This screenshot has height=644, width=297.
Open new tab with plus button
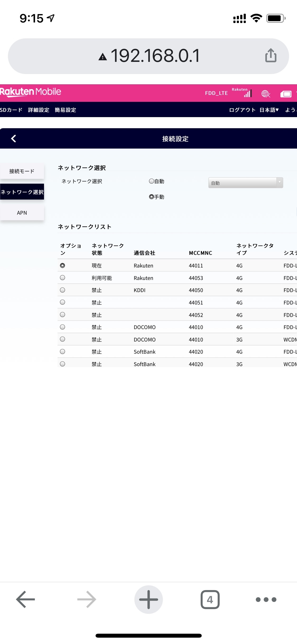click(148, 599)
